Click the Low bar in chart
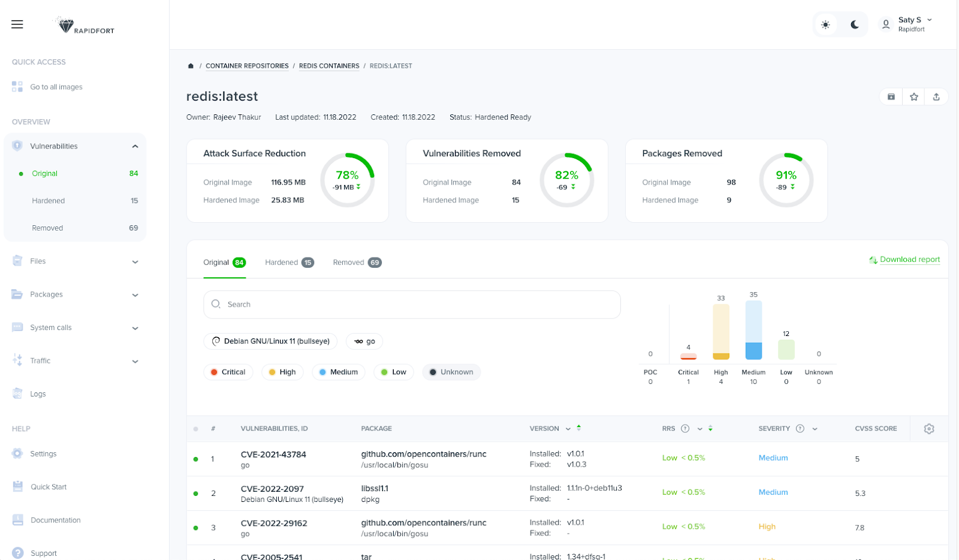The height and width of the screenshot is (560, 959). click(786, 350)
